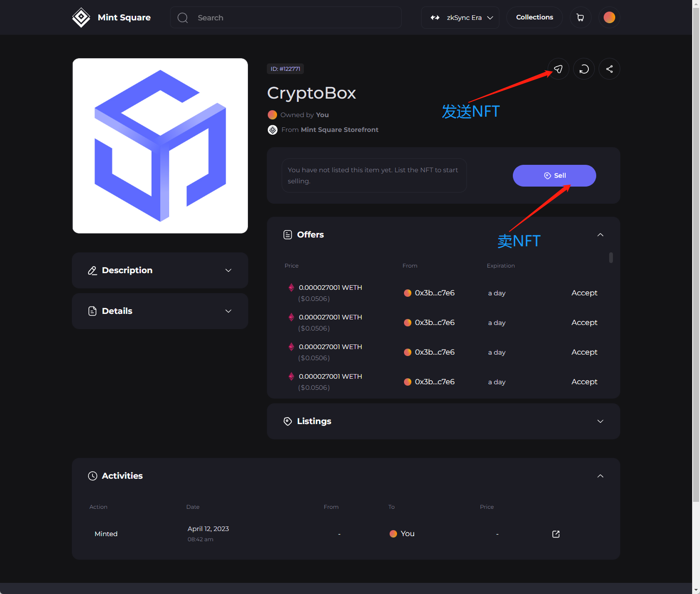The width and height of the screenshot is (700, 594).
Task: Click the owner avatar beside Owned by
Action: (272, 115)
